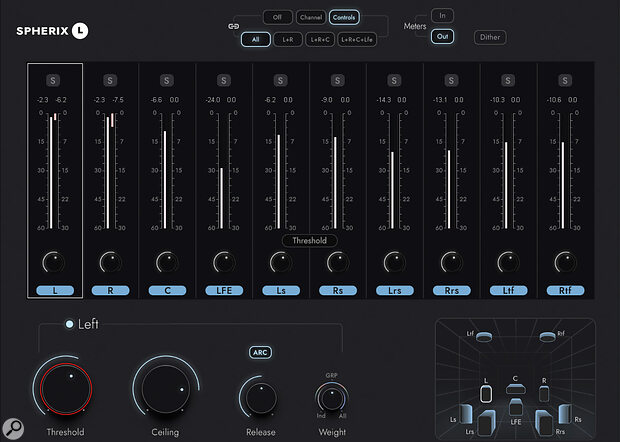Click the Ltf channel strip threshold knob
Screen dimensions: 620x442
pyautogui.click(x=508, y=263)
